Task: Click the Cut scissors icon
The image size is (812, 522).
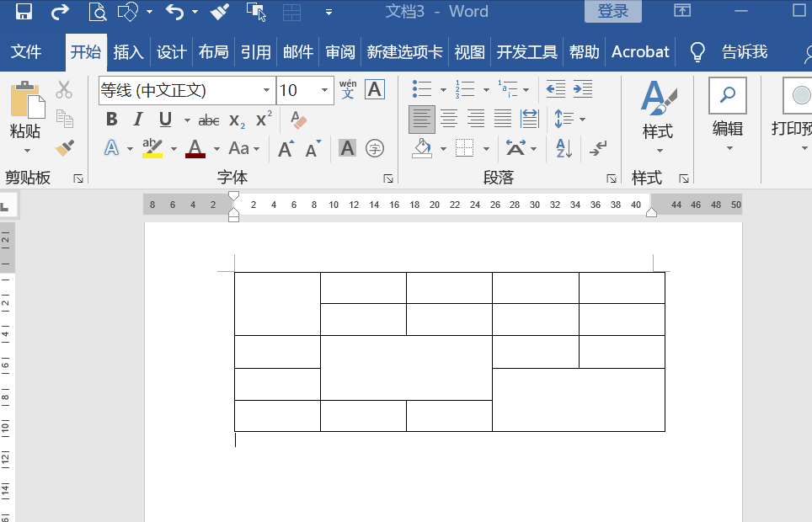Action: (64, 89)
